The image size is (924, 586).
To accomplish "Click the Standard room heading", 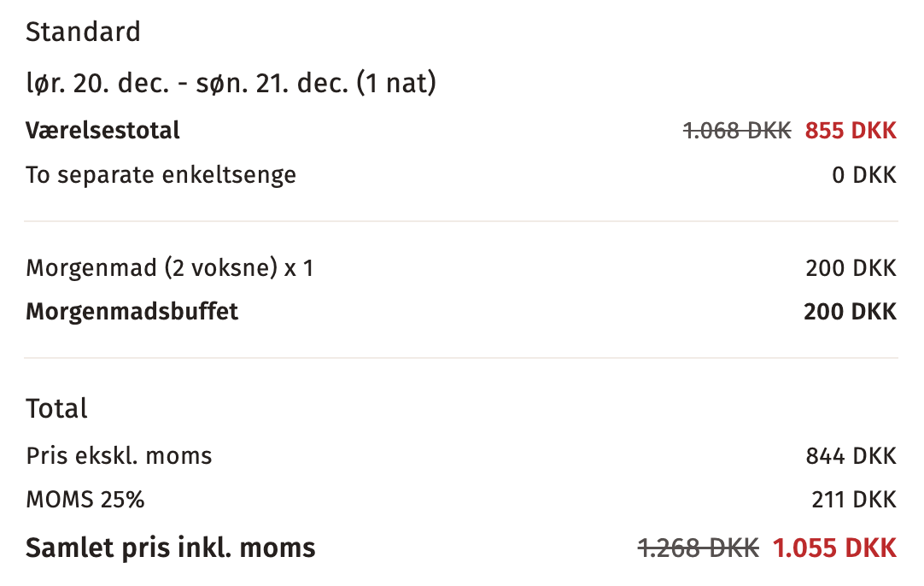I will (83, 32).
